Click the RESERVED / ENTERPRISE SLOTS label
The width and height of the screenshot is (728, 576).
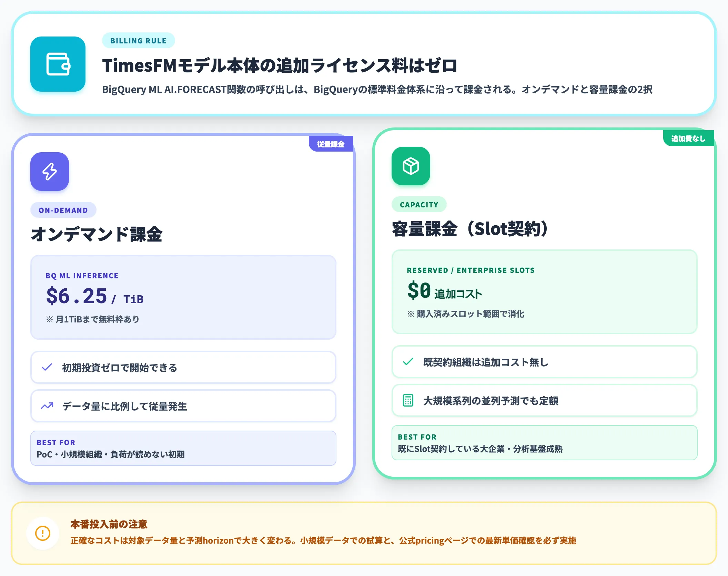[x=471, y=270]
